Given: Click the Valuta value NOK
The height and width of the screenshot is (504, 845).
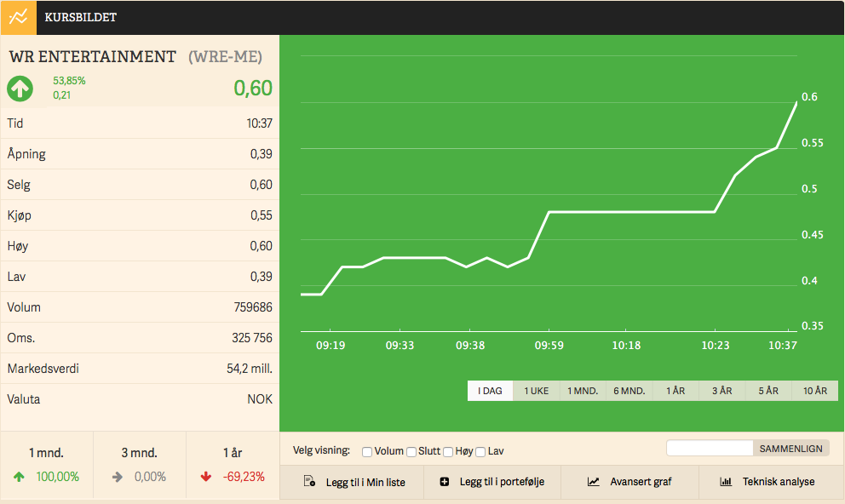Looking at the screenshot, I should tap(260, 399).
